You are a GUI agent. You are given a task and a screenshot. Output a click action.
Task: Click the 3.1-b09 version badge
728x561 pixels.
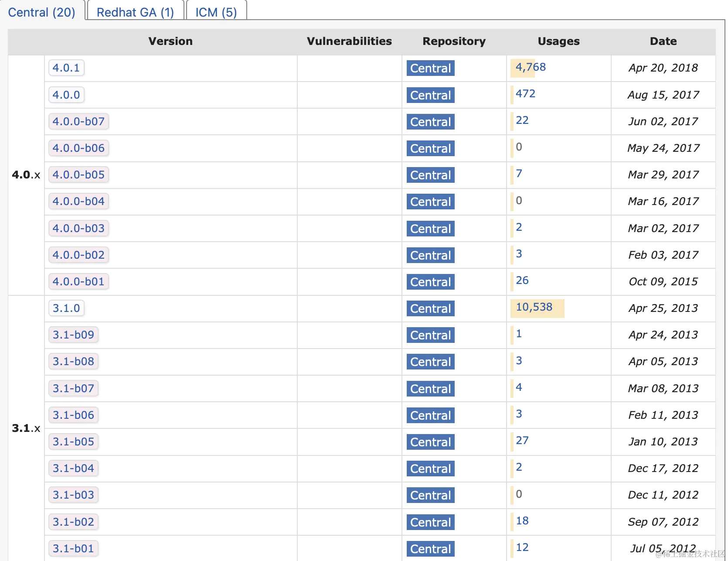73,335
